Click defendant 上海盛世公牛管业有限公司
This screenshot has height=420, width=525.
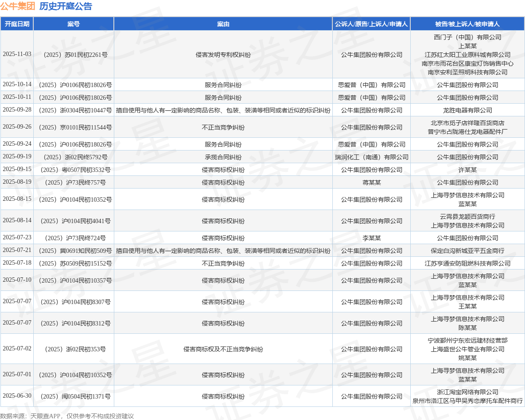(467, 349)
